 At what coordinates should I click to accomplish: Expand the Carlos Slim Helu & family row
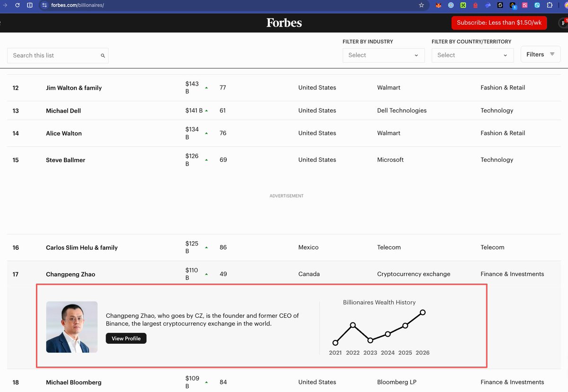tap(81, 248)
